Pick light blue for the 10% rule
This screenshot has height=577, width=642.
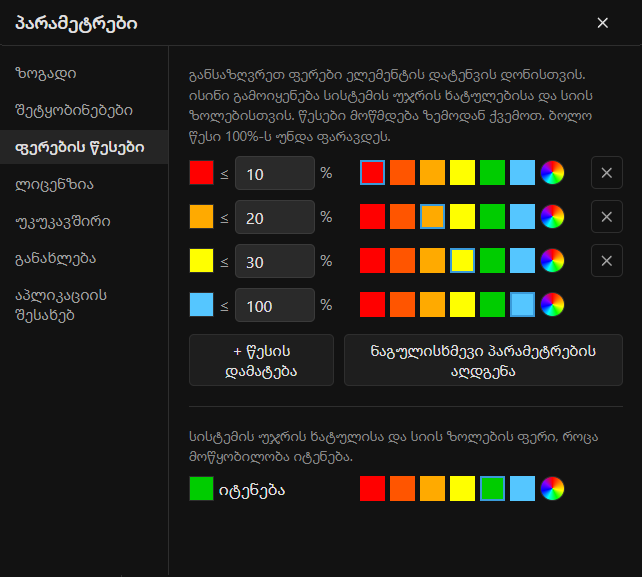coord(522,173)
